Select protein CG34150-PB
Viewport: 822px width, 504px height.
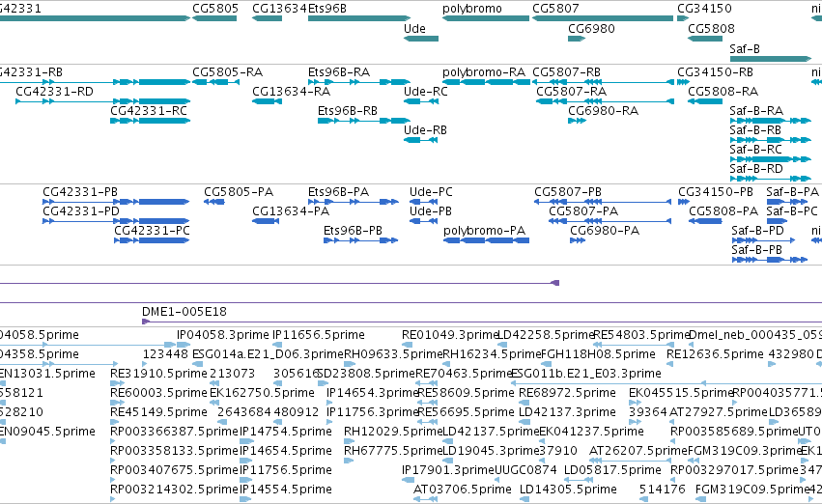[716, 192]
